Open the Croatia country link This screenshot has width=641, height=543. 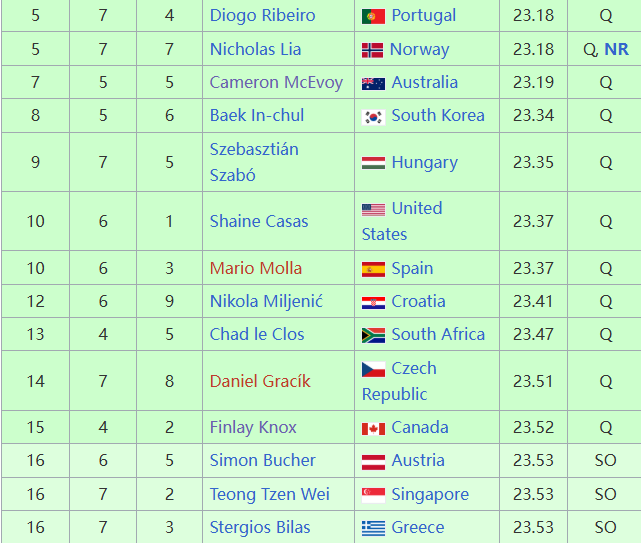tap(418, 301)
